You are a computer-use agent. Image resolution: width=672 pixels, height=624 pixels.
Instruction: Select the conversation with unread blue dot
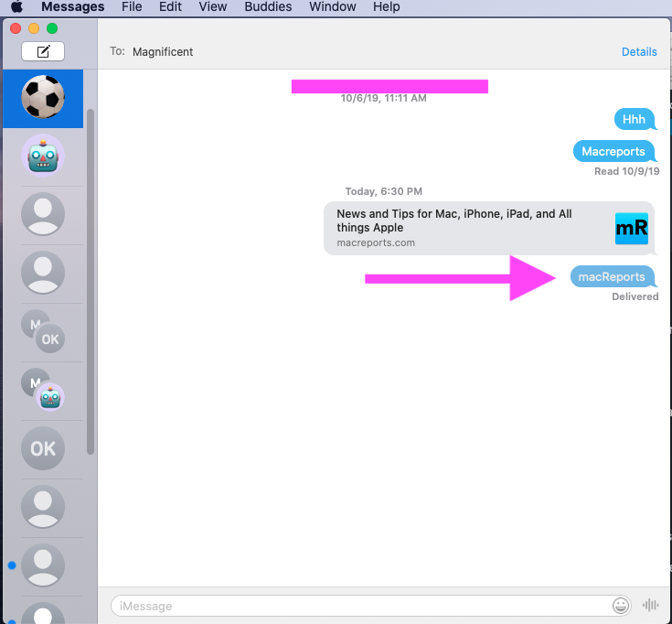pos(43,565)
